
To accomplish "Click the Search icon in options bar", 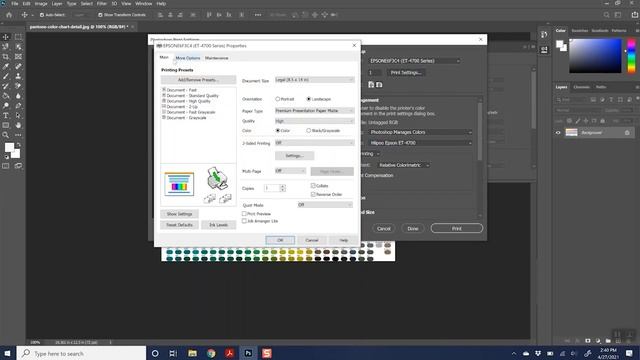I will (607, 15).
